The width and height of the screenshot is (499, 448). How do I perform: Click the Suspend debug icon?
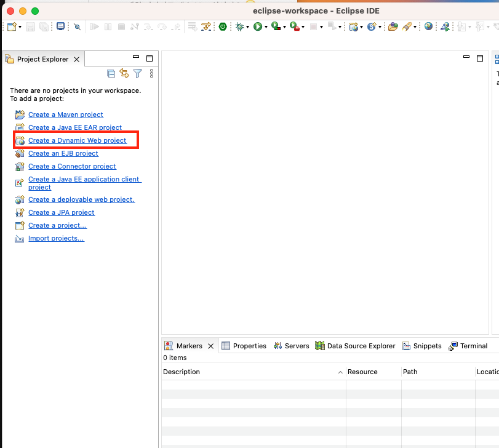coord(108,26)
